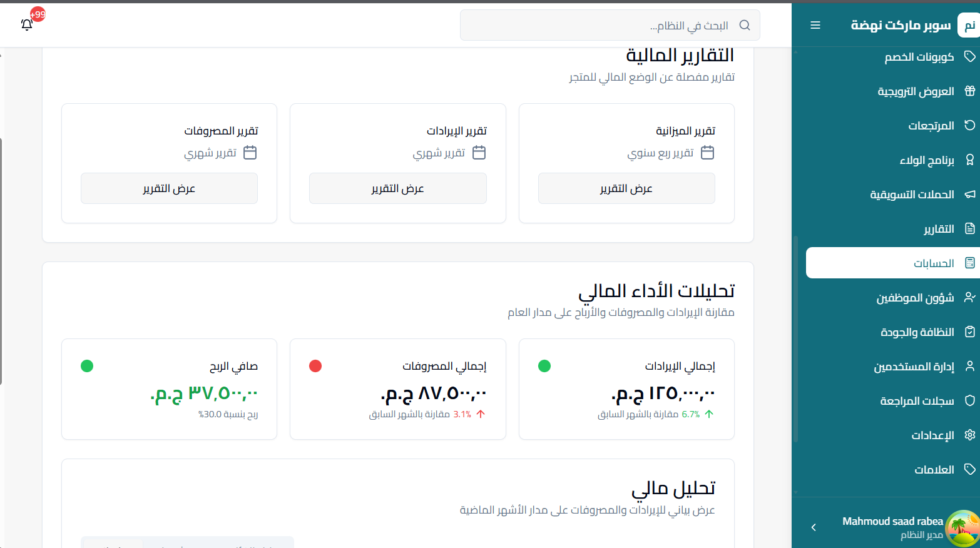The width and height of the screenshot is (980, 548).
Task: Click the 'تقارير مفصلة عن الوضع المالي للمتجر' subtitle
Action: [651, 77]
